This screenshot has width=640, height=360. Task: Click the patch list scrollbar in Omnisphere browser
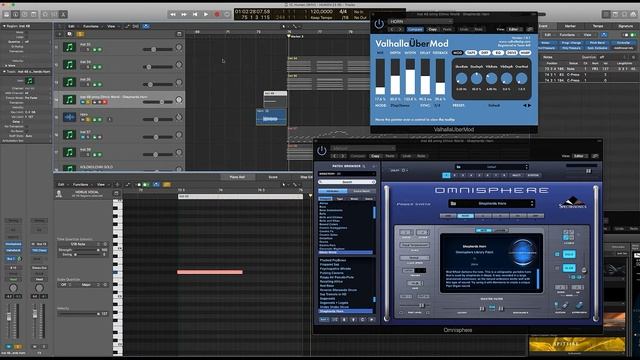point(374,300)
